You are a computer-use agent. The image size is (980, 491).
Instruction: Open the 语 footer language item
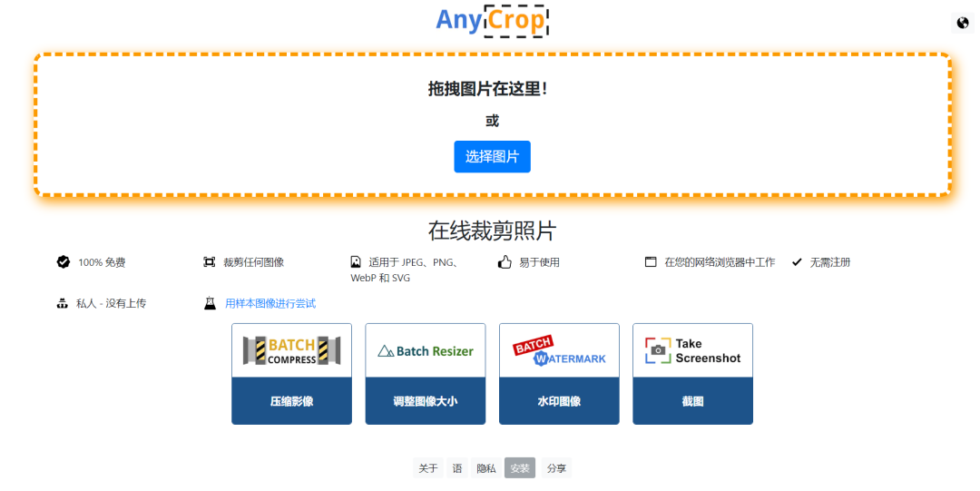point(457,468)
